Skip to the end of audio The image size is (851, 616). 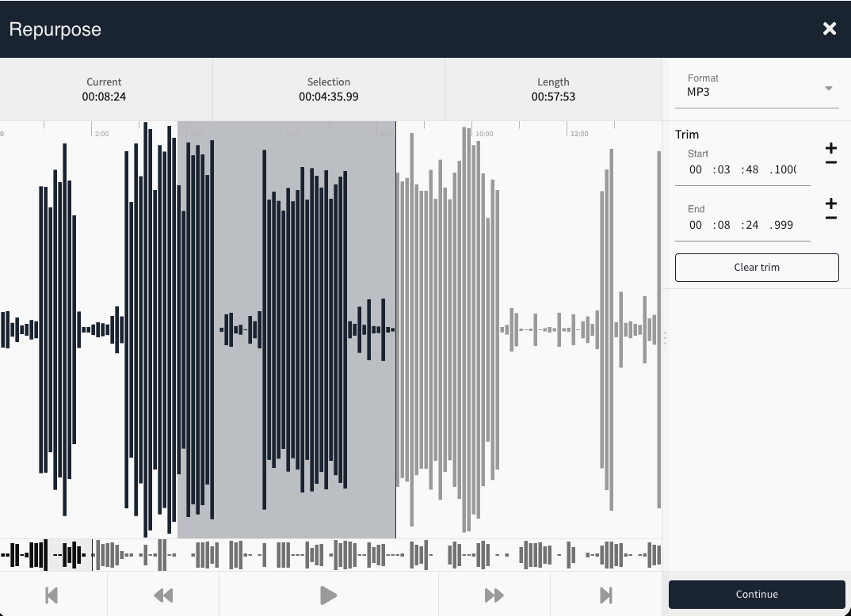606,595
